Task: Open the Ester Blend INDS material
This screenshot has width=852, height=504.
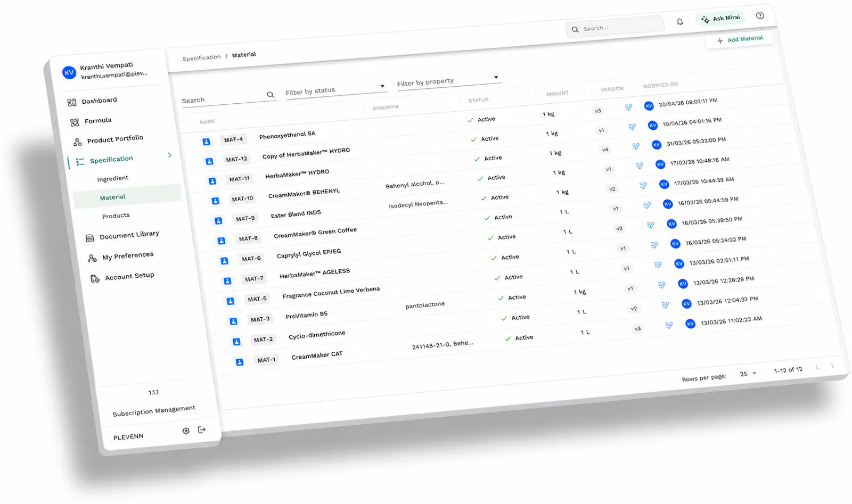Action: point(296,214)
